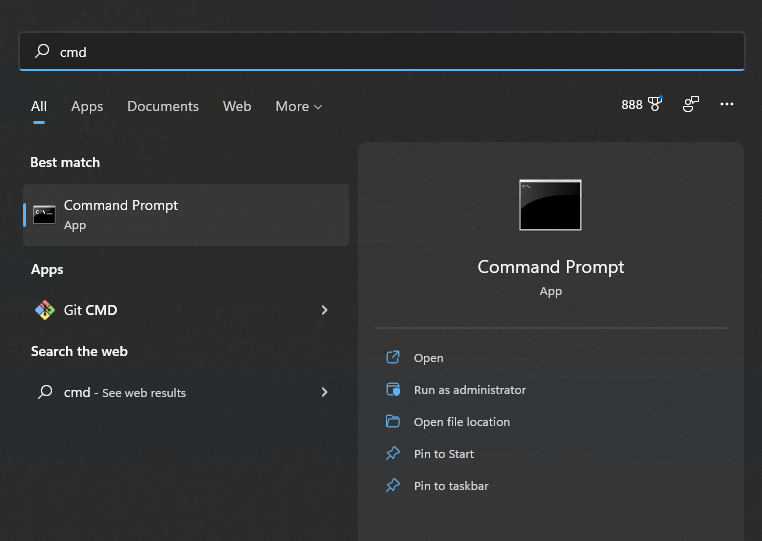Expand Git CMD result chevron
This screenshot has height=541, width=762.
coord(324,310)
